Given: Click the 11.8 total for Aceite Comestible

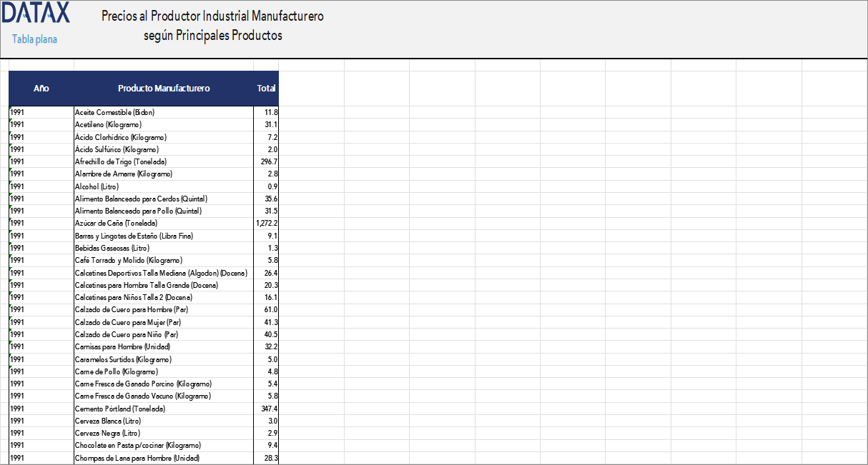Looking at the screenshot, I should pos(266,112).
